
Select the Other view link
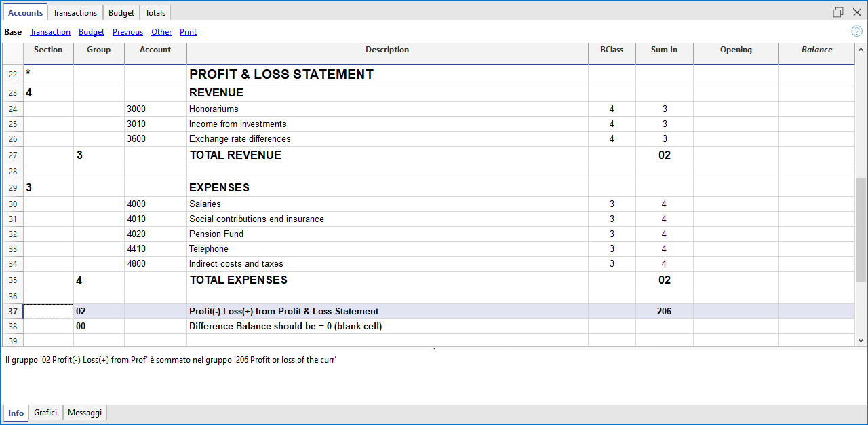click(x=161, y=32)
